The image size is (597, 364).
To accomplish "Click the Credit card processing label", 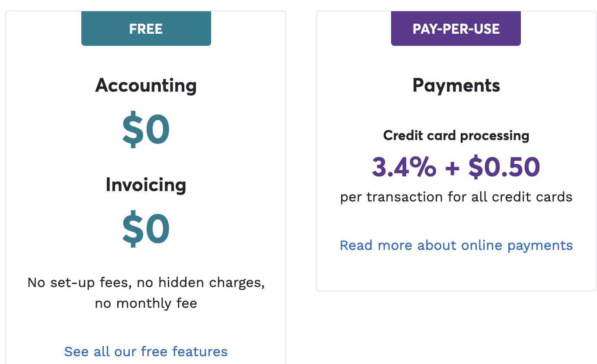I will click(x=456, y=136).
